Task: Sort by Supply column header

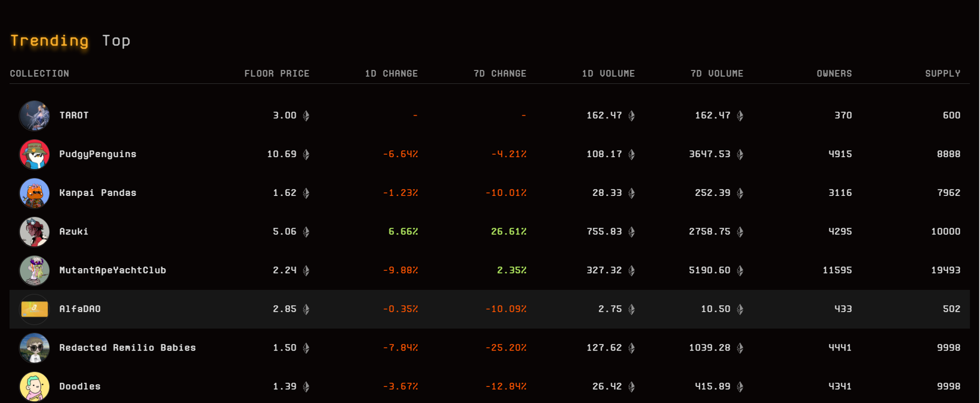Action: tap(942, 73)
